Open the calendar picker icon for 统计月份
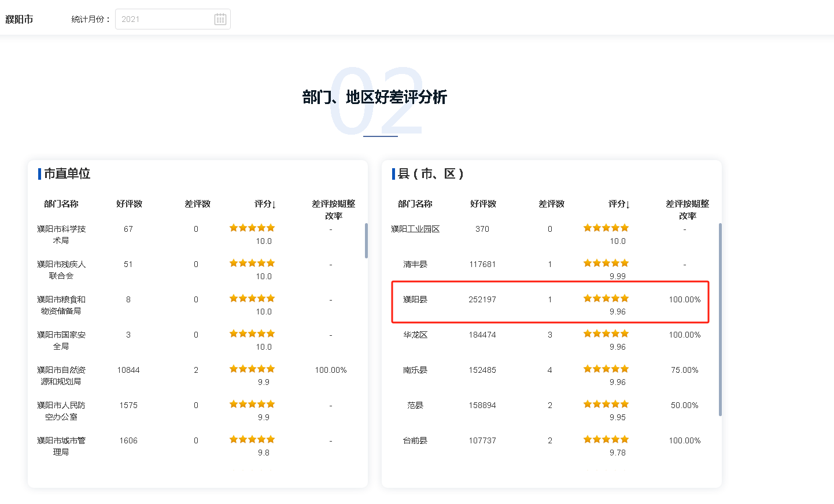Viewport: 834px width, 504px height. [x=220, y=19]
